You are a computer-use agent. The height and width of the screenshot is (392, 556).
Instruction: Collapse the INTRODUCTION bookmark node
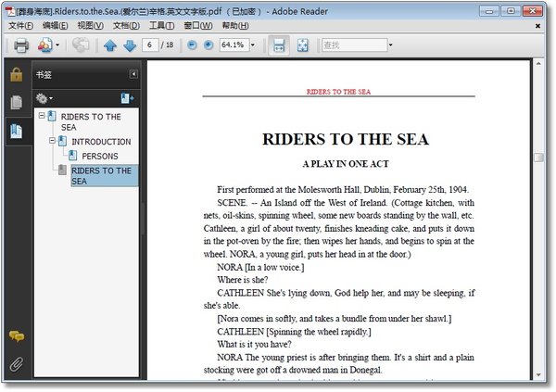click(53, 141)
